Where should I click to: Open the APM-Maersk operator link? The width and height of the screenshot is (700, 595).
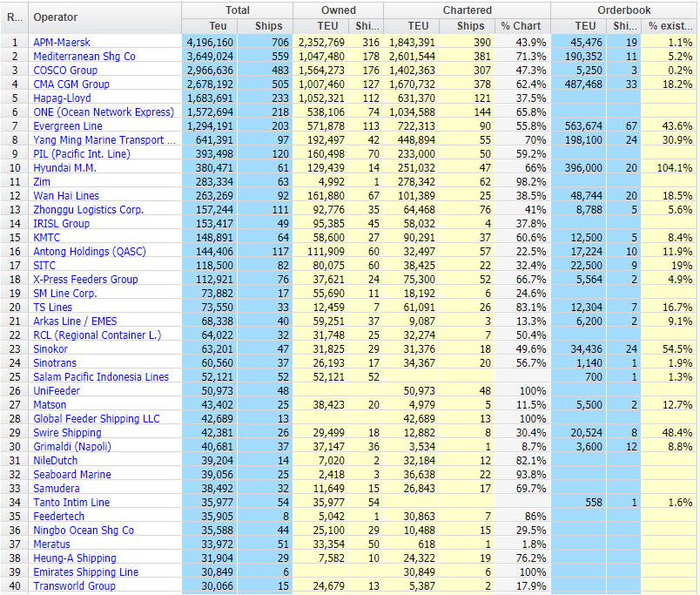(x=62, y=43)
